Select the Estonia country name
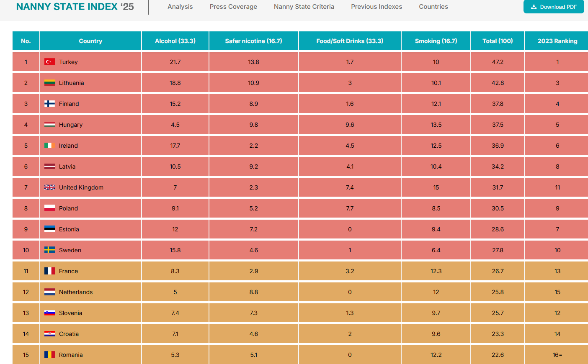This screenshot has height=364, width=588. pyautogui.click(x=69, y=229)
